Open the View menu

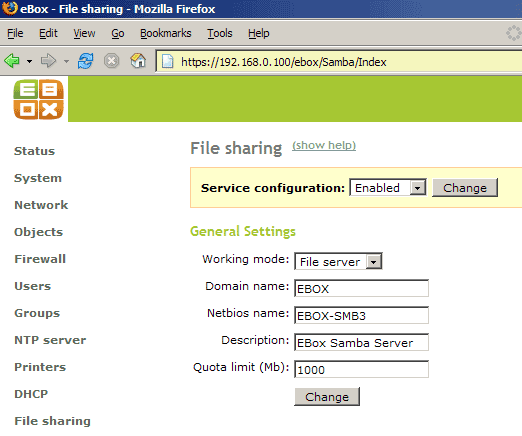point(84,33)
